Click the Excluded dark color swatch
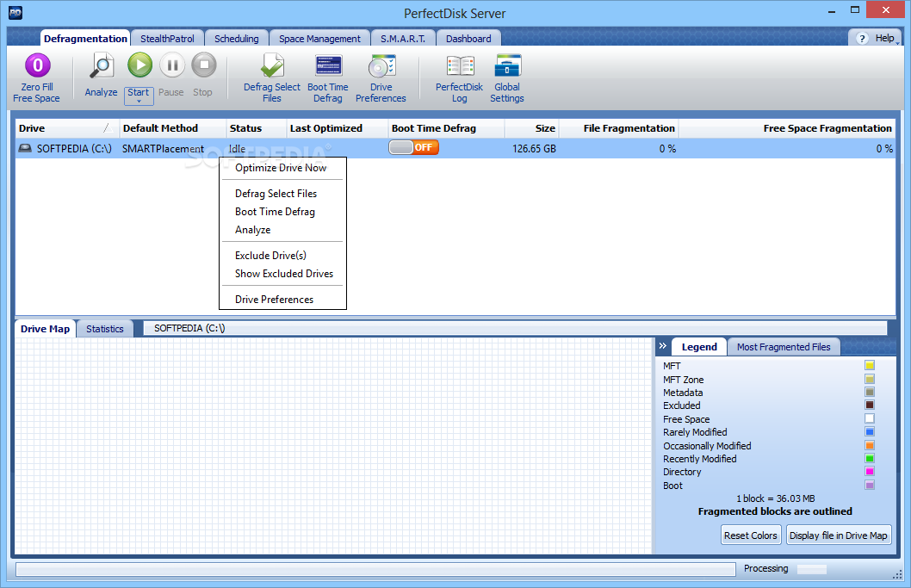The width and height of the screenshot is (911, 588). (x=869, y=405)
